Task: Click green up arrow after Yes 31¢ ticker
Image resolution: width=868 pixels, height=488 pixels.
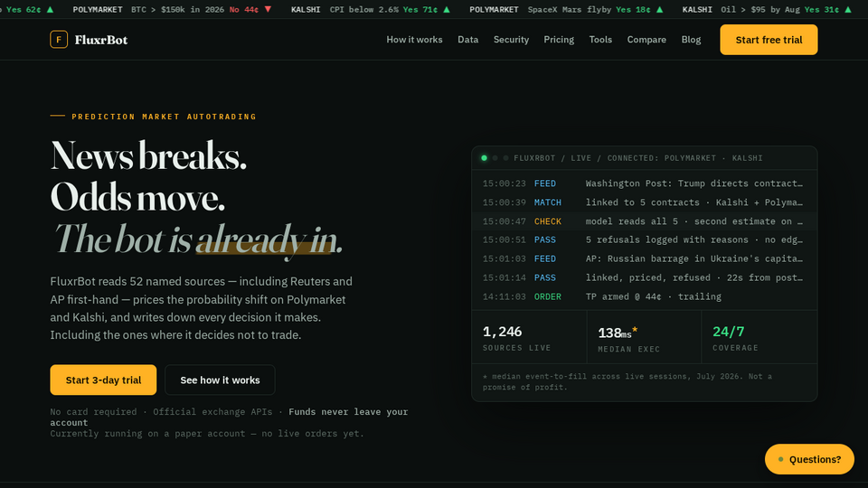Action: [847, 9]
